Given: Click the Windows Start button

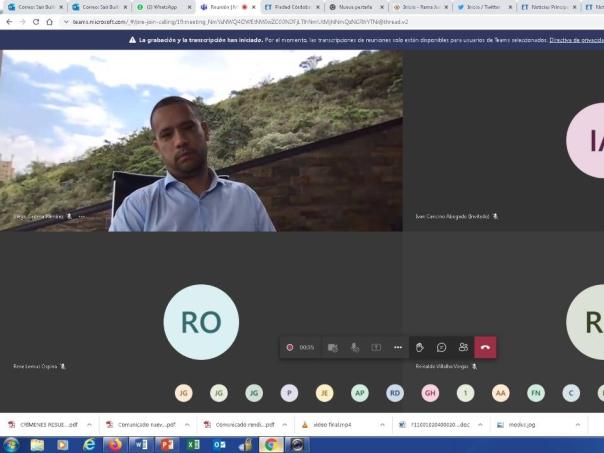Looking at the screenshot, I should point(11,444).
